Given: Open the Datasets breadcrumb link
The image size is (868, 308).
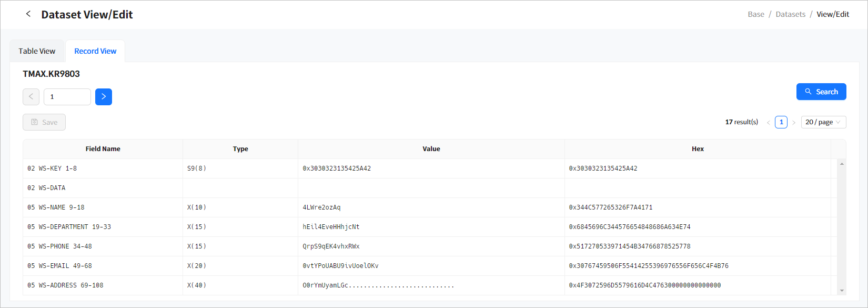Looking at the screenshot, I should [790, 14].
